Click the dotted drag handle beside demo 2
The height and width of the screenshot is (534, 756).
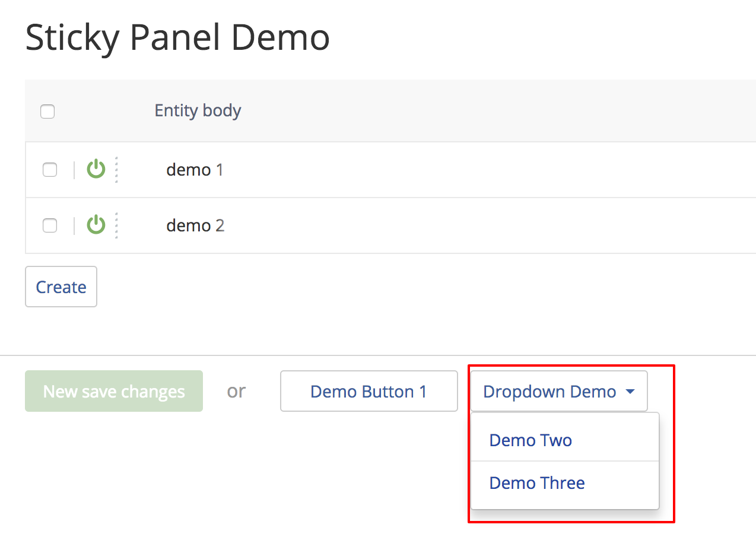[x=117, y=225]
